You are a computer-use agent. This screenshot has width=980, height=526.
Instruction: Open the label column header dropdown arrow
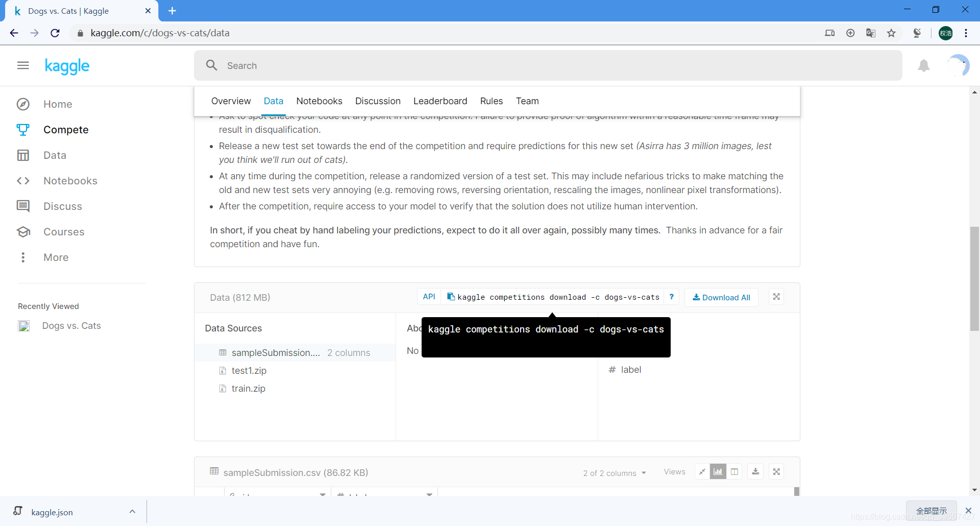pos(429,494)
